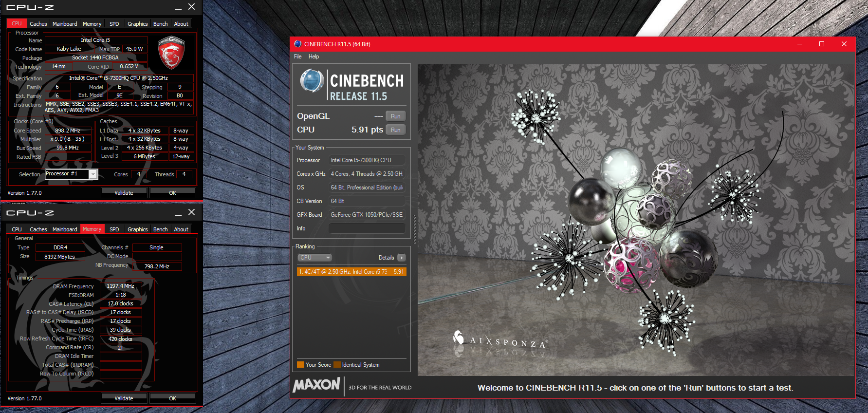The image size is (868, 413).
Task: Click Details in the Ranking panel
Action: [x=387, y=258]
